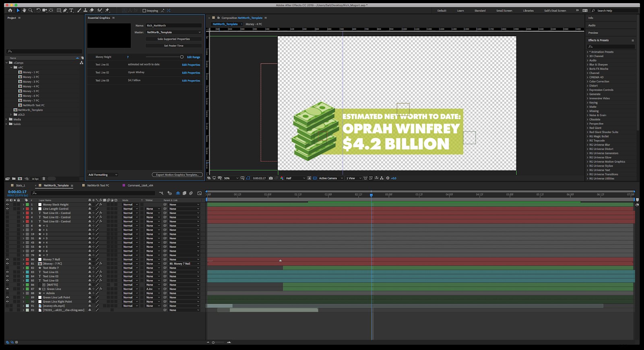Adjust the Money Height slider
Viewport: 644px width, 350px height.
pyautogui.click(x=182, y=57)
